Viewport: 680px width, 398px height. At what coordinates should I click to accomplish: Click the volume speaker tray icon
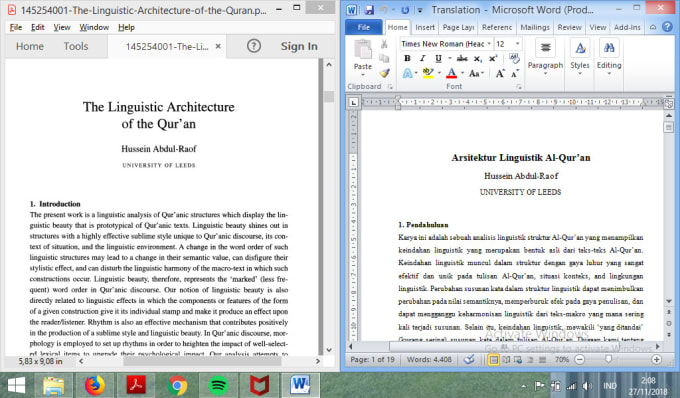coord(588,385)
